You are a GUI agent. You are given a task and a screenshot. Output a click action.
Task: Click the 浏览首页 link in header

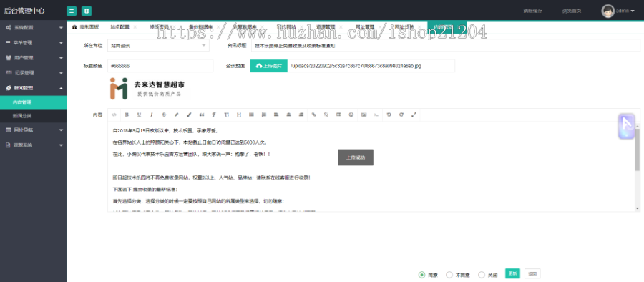[572, 11]
